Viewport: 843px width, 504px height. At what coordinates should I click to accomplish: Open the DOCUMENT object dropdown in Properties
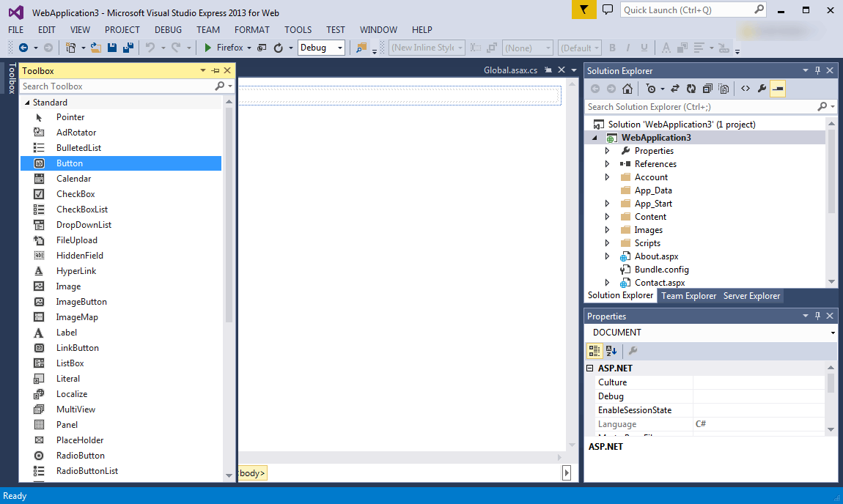pyautogui.click(x=832, y=333)
